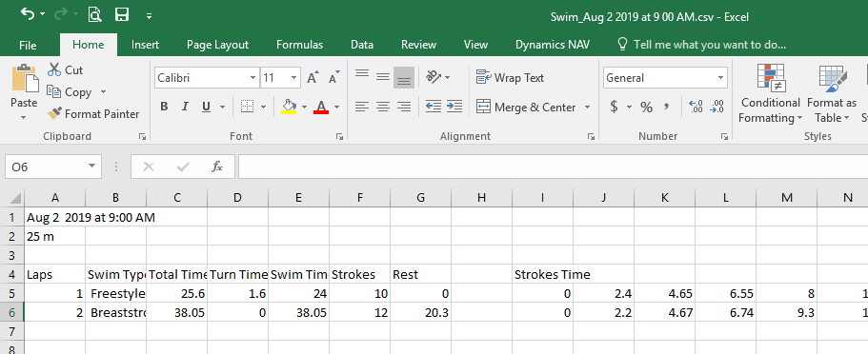868x354 pixels.
Task: Toggle Italic formatting
Action: tap(185, 107)
